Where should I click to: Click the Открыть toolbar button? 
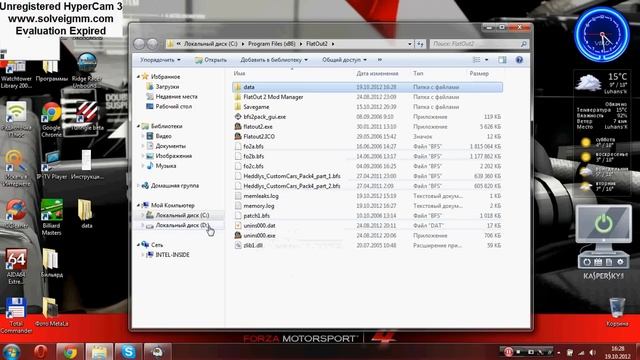tap(211, 60)
